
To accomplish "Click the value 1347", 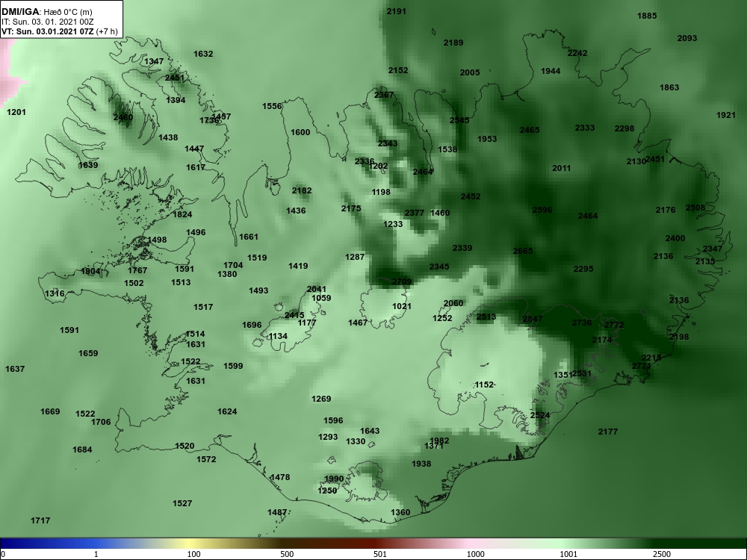I will [x=154, y=61].
